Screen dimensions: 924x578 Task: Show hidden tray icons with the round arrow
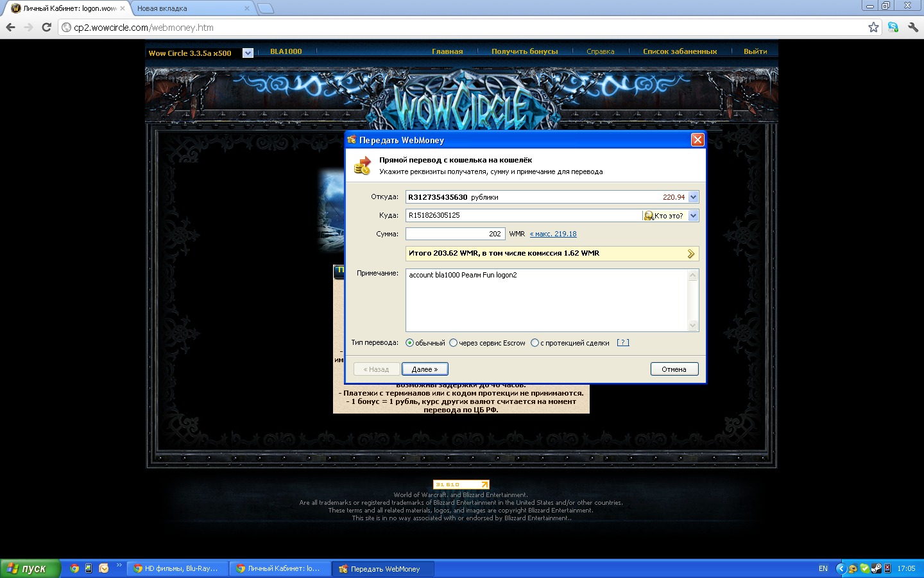(841, 568)
